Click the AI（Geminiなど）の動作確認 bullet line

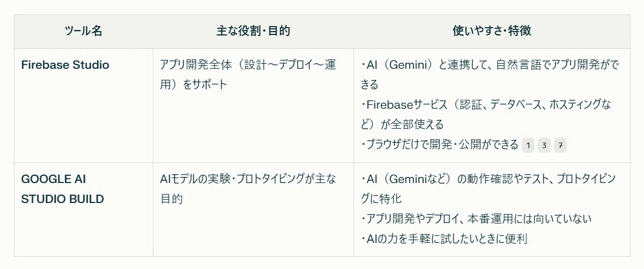488,179
